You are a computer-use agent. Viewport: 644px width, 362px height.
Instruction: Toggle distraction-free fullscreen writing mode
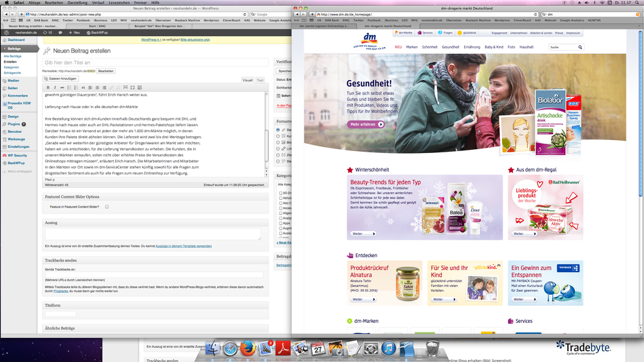[x=132, y=87]
